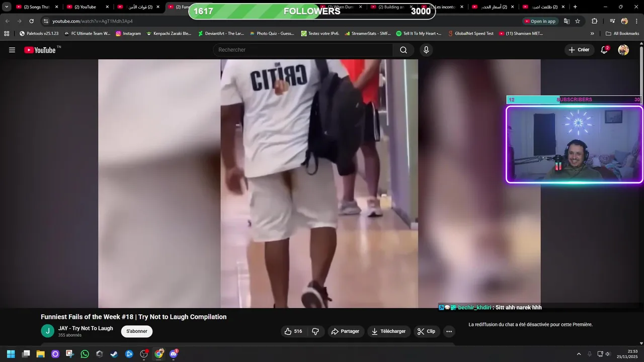
Task: Click the Créer button
Action: pyautogui.click(x=579, y=50)
